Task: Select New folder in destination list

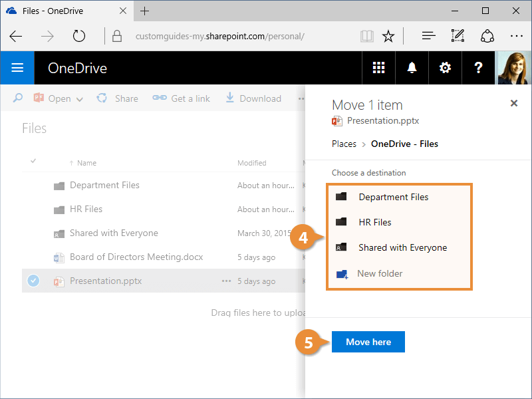Action: [x=379, y=273]
